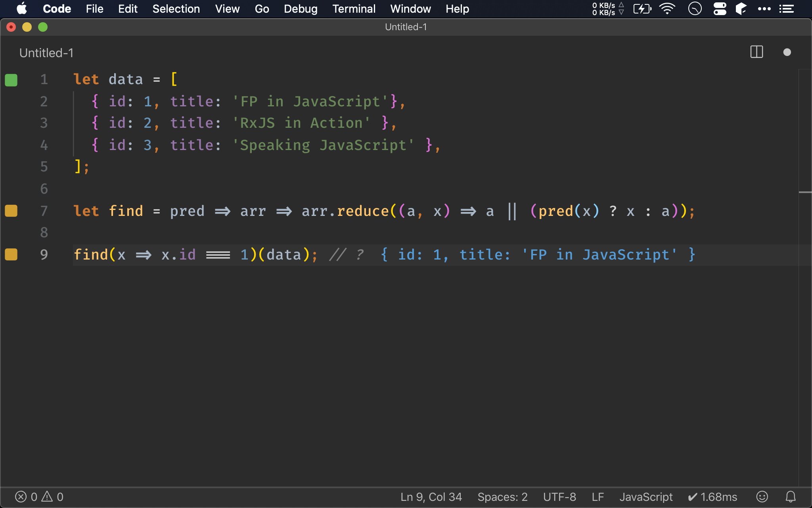Click the LF line ending selector
This screenshot has height=508, width=812.
[599, 497]
